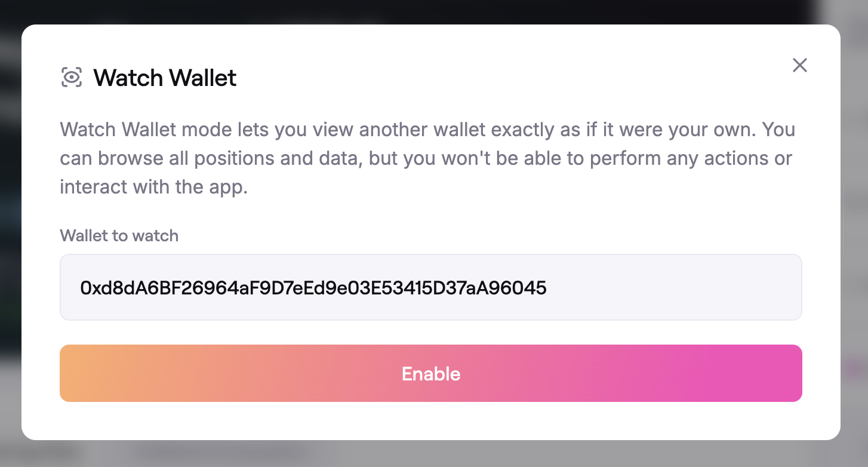The image size is (868, 467).
Task: Close the Watch Wallet dialog with X
Action: pyautogui.click(x=799, y=65)
